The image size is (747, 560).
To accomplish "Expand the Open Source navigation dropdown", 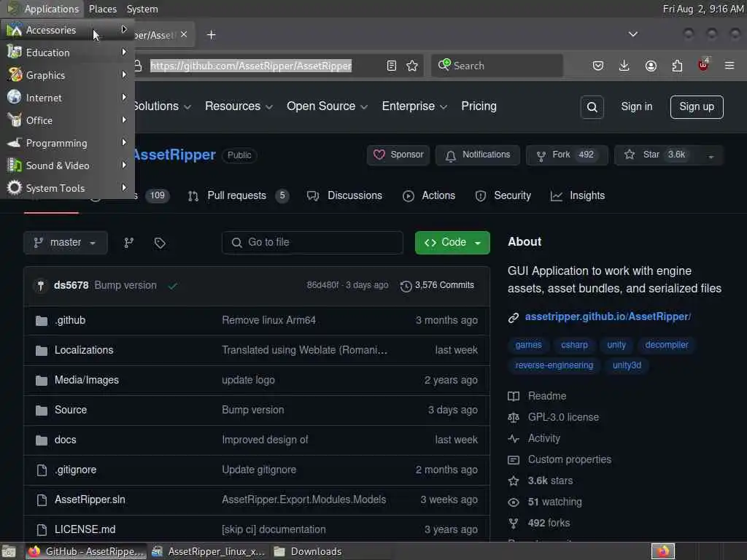I will [x=327, y=106].
